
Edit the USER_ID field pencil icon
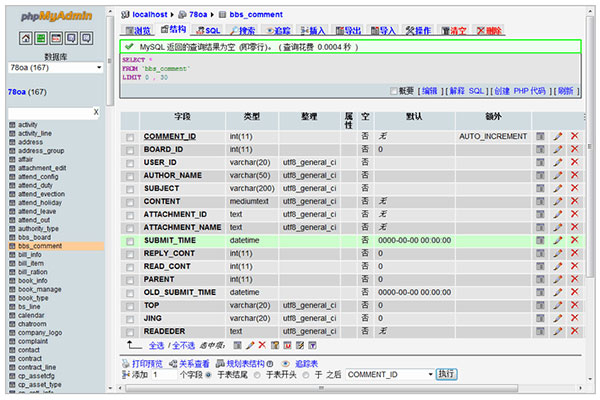558,162
